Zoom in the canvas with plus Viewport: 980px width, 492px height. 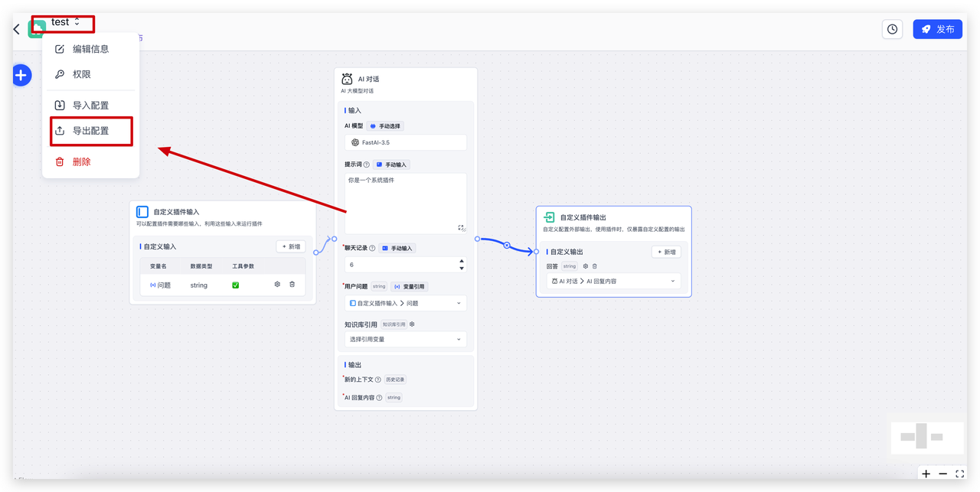(926, 474)
